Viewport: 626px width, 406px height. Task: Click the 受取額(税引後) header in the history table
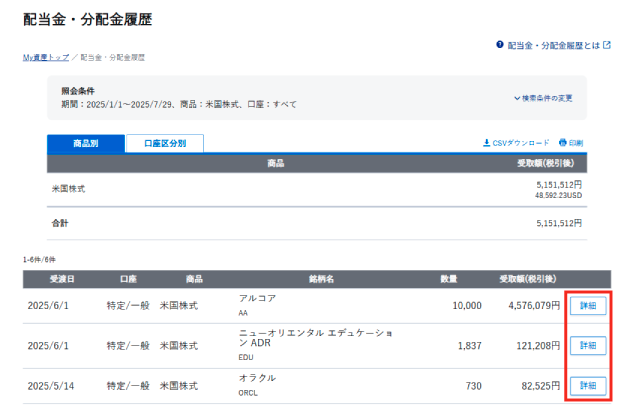click(x=529, y=279)
